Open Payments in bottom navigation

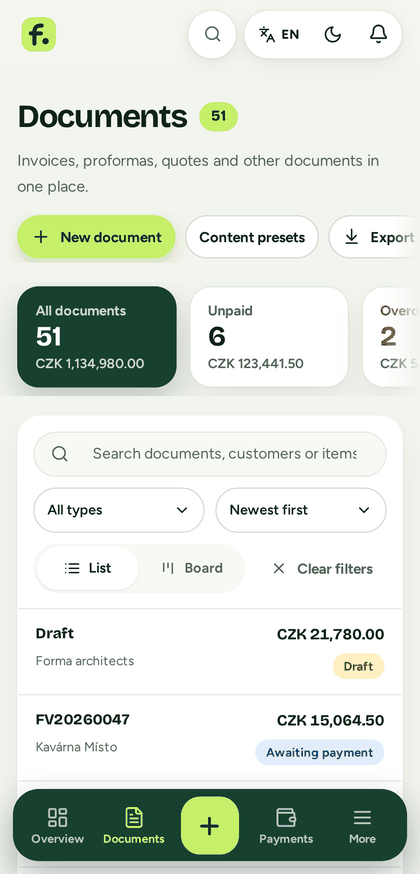click(x=286, y=826)
